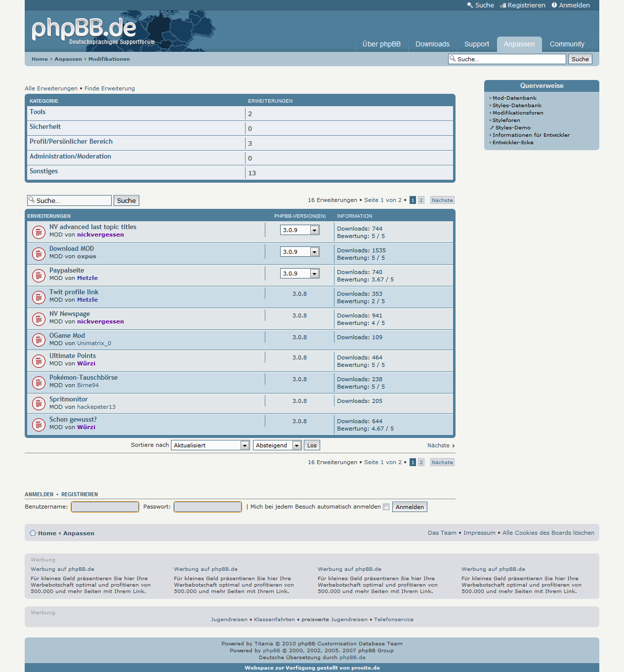Click the topic icon beside Schon gewusst?
This screenshot has height=672, width=624.
coord(39,425)
